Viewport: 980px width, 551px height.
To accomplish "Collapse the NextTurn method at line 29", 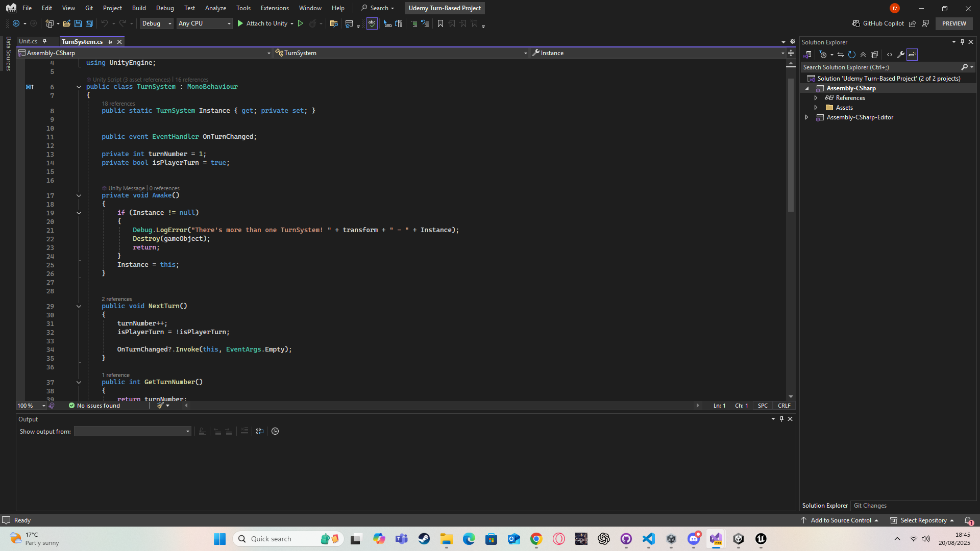I will 79,306.
